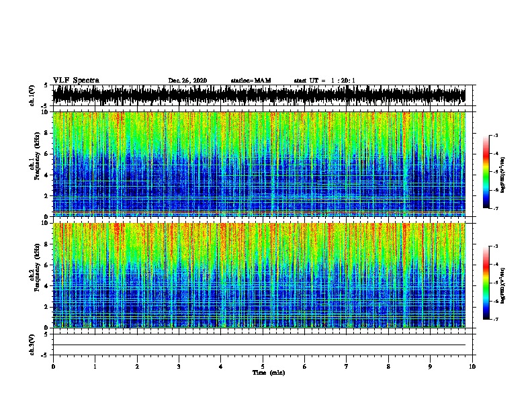Click the '4' kHz tick on ch.2 spectrogram
The width and height of the screenshot is (532, 411).
pos(47,286)
